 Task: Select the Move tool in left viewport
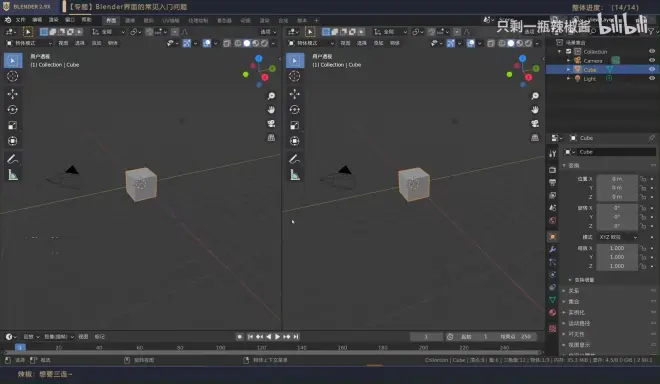13,93
